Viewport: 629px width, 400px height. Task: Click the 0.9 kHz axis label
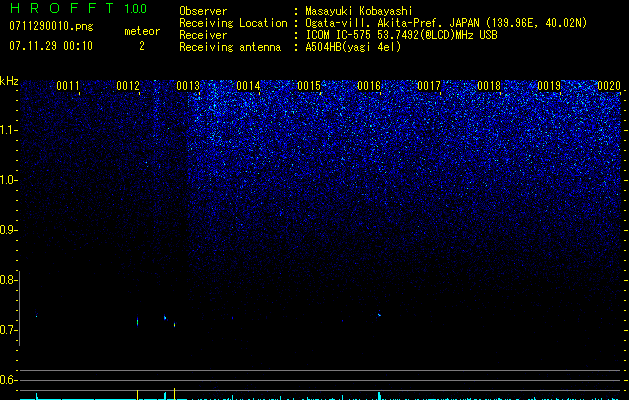point(8,230)
